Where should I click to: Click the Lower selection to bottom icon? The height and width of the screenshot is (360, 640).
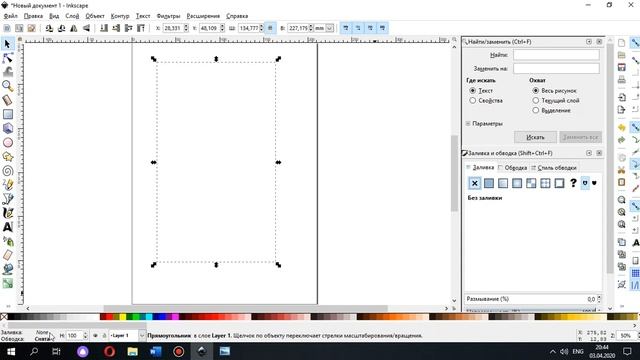pos(104,28)
